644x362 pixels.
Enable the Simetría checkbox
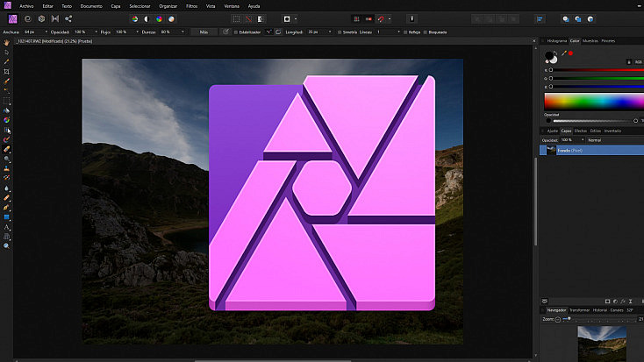click(340, 32)
